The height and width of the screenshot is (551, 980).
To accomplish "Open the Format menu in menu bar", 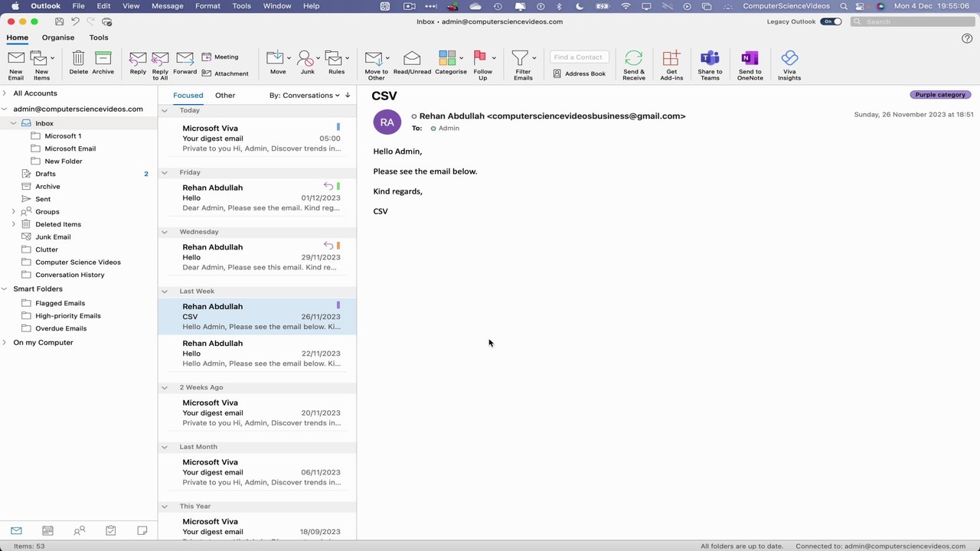I will coord(207,6).
